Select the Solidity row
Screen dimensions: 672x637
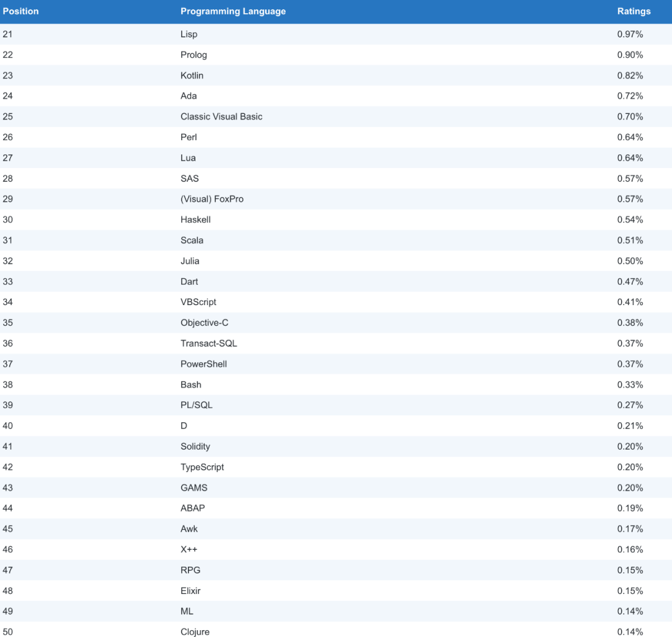tap(336, 446)
